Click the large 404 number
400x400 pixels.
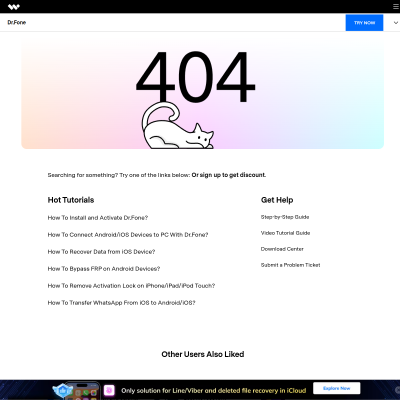click(x=196, y=77)
